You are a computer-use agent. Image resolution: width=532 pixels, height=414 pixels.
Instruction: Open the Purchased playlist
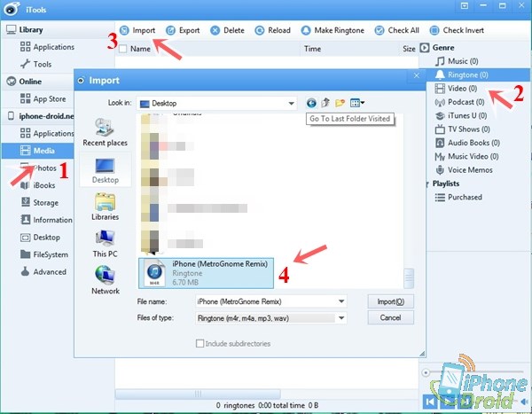click(x=458, y=197)
